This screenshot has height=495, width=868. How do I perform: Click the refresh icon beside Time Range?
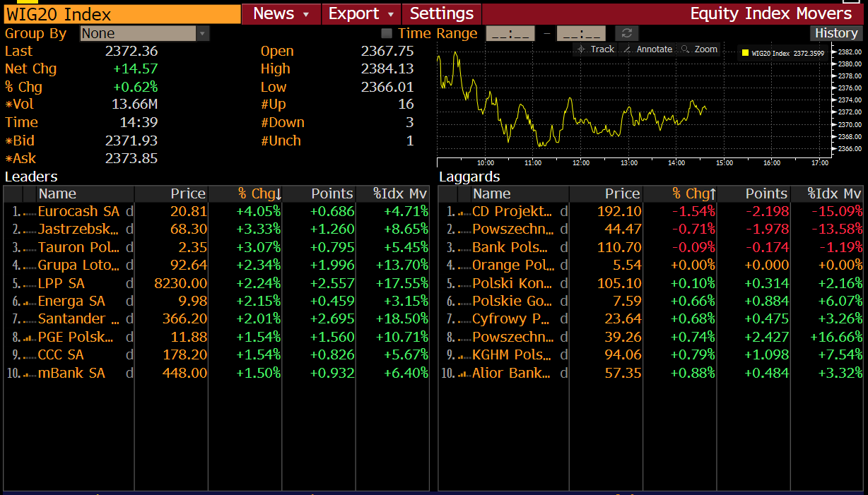(x=626, y=33)
